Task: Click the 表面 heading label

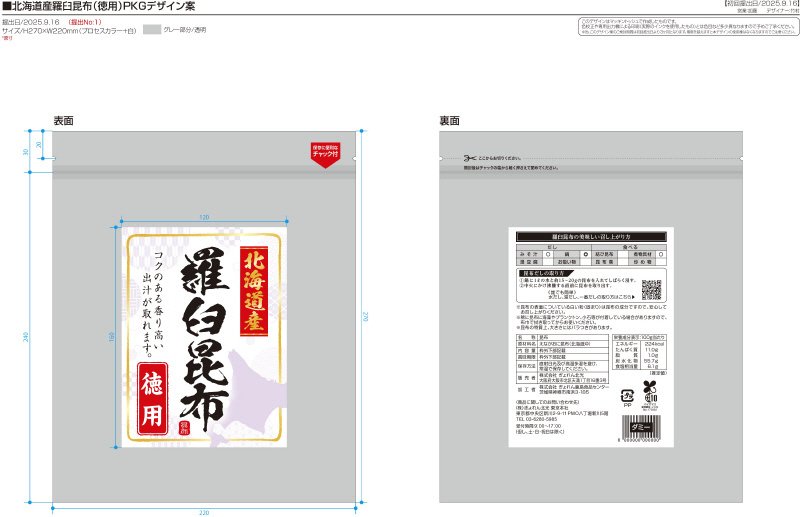Action: point(64,121)
